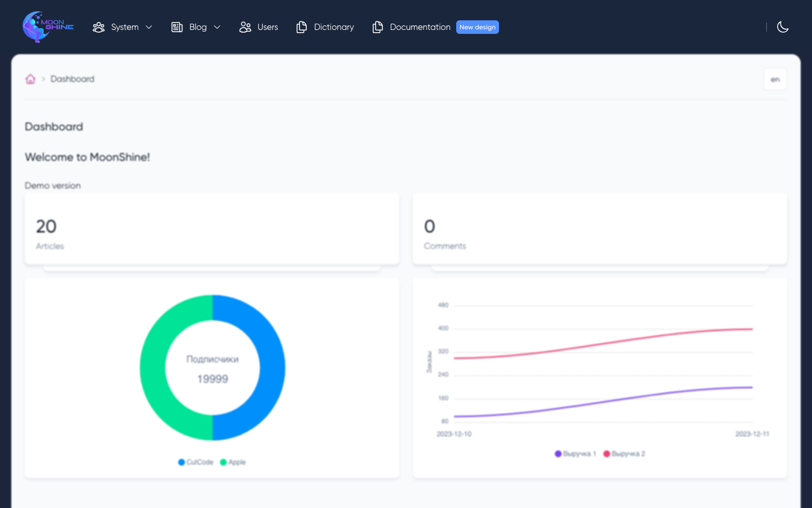Click the System users group icon

pos(99,27)
